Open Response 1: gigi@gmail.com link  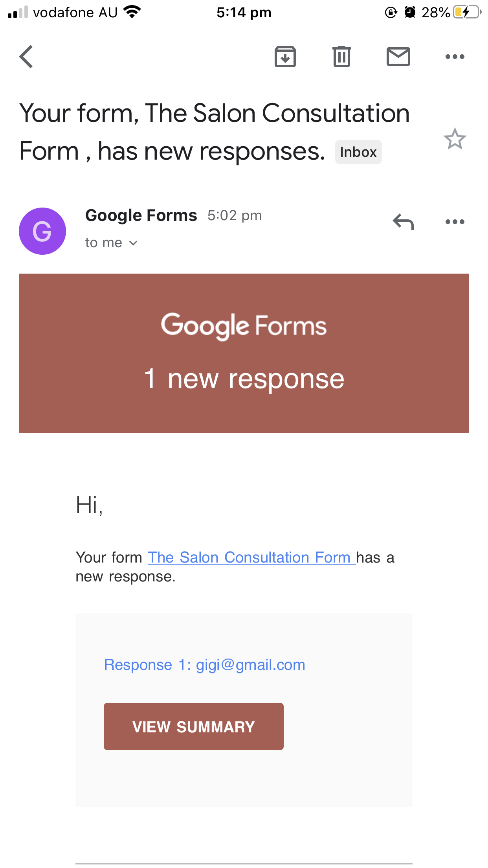pos(204,665)
